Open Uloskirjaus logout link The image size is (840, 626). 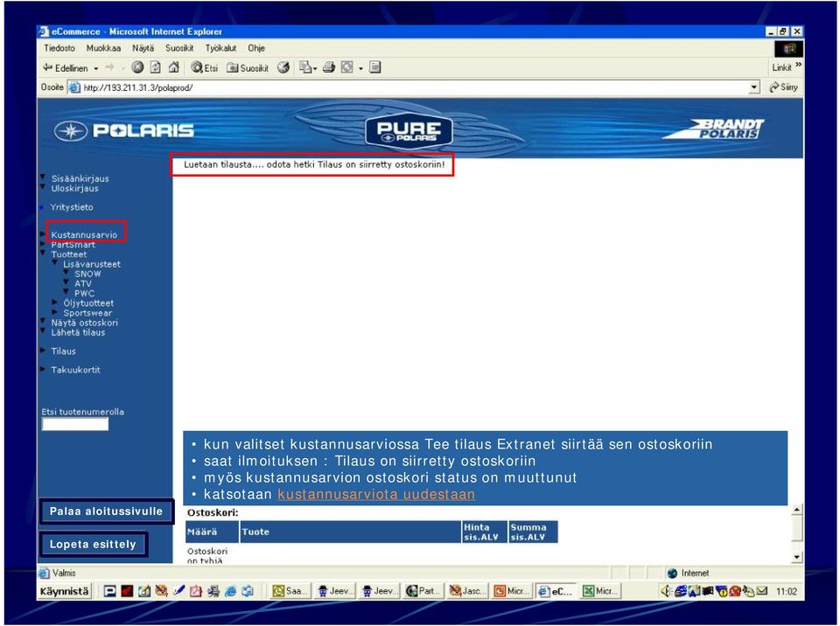(74, 189)
